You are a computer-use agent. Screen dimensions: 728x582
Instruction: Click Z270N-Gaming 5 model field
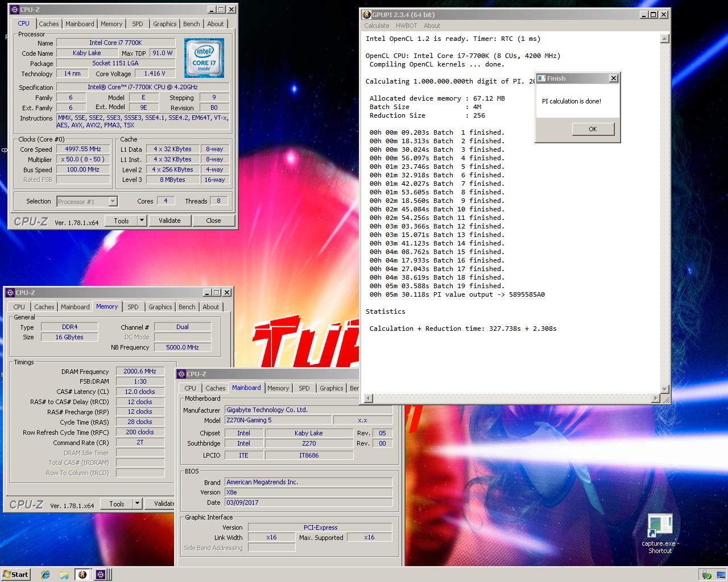click(278, 420)
